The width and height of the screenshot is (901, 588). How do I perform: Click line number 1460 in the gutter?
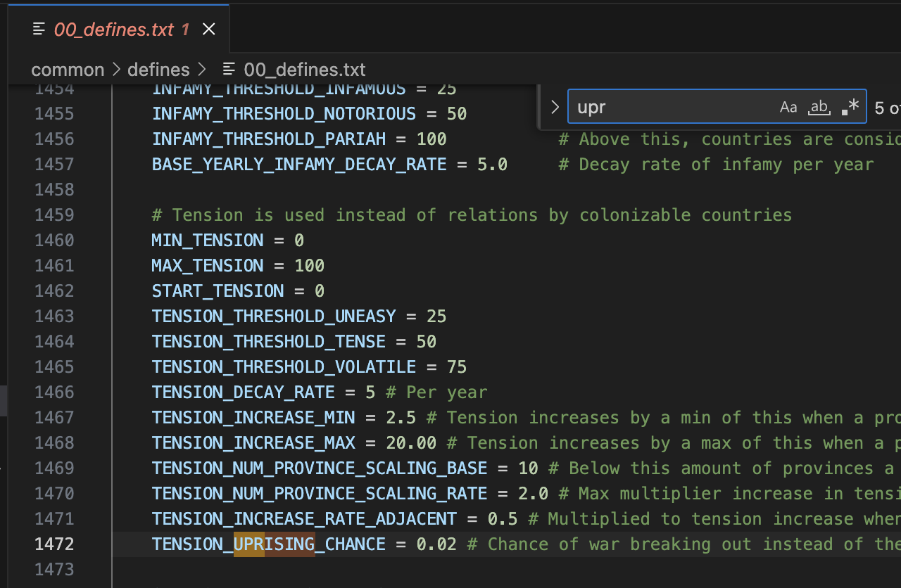point(54,240)
